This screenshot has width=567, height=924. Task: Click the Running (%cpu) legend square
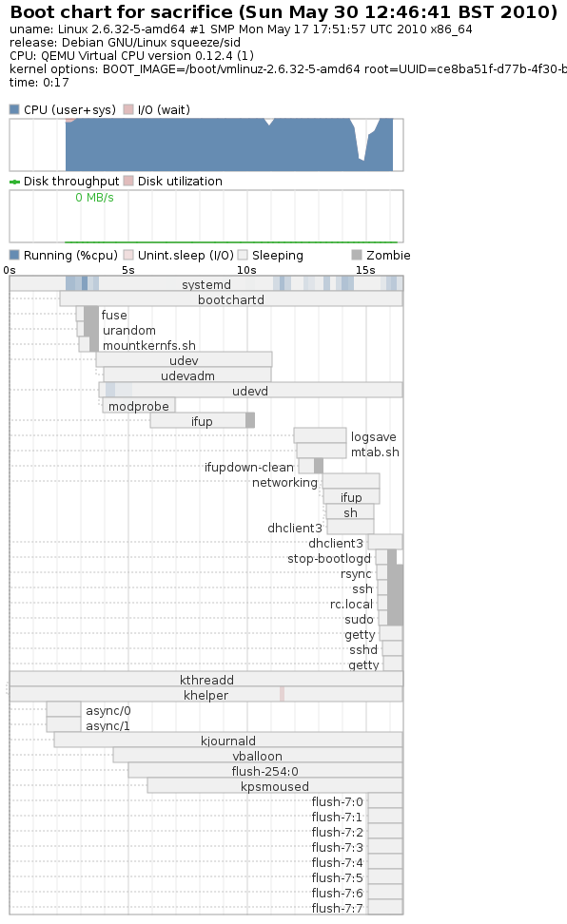coord(15,255)
